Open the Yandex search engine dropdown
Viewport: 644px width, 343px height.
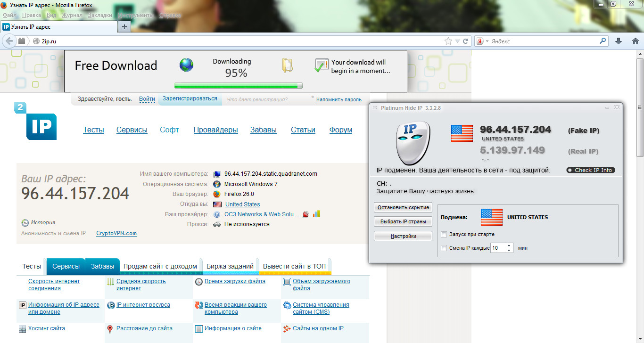coord(487,41)
